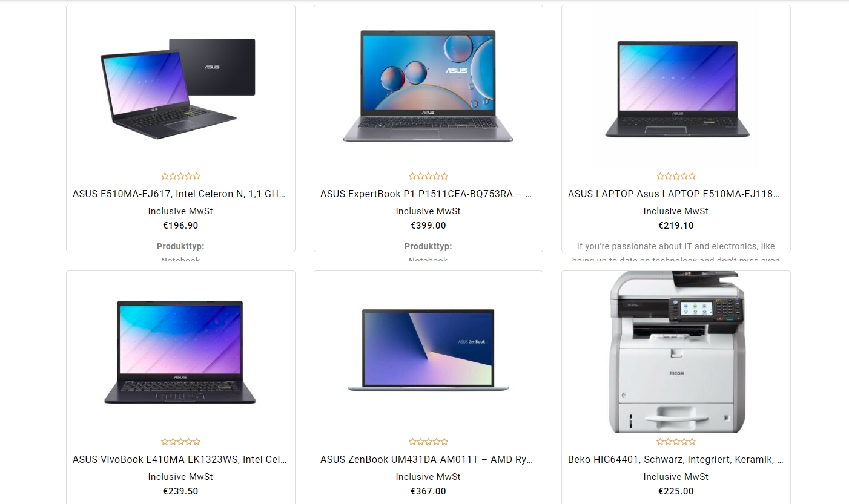
Task: Rate the ASUS VivoBook E410MA with stars
Action: [x=180, y=442]
